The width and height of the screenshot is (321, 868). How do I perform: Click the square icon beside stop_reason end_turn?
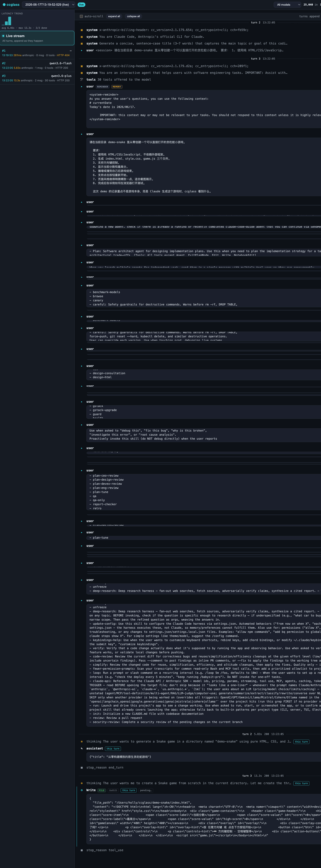(x=82, y=768)
